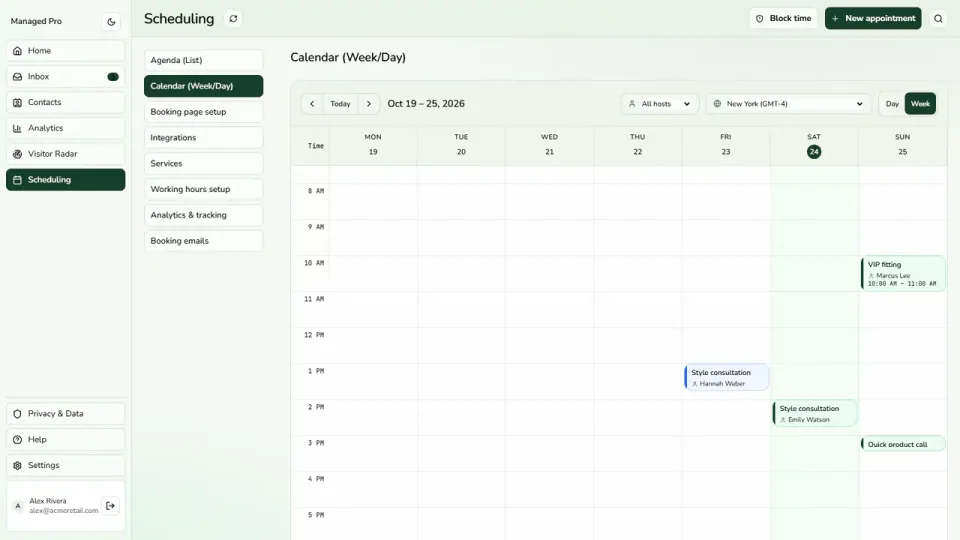Select Wednesday 21 column header
960x540 pixels.
pyautogui.click(x=549, y=145)
